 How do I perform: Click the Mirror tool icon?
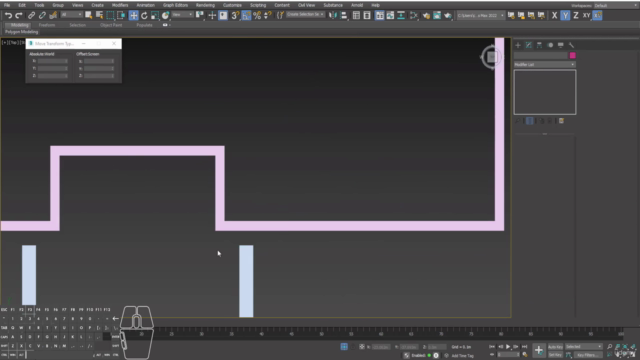(333, 16)
